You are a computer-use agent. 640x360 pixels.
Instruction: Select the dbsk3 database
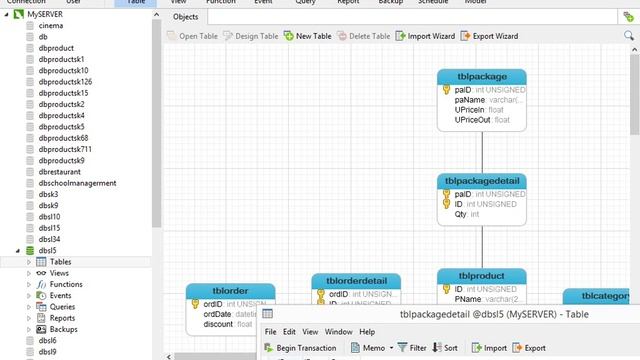click(x=49, y=194)
